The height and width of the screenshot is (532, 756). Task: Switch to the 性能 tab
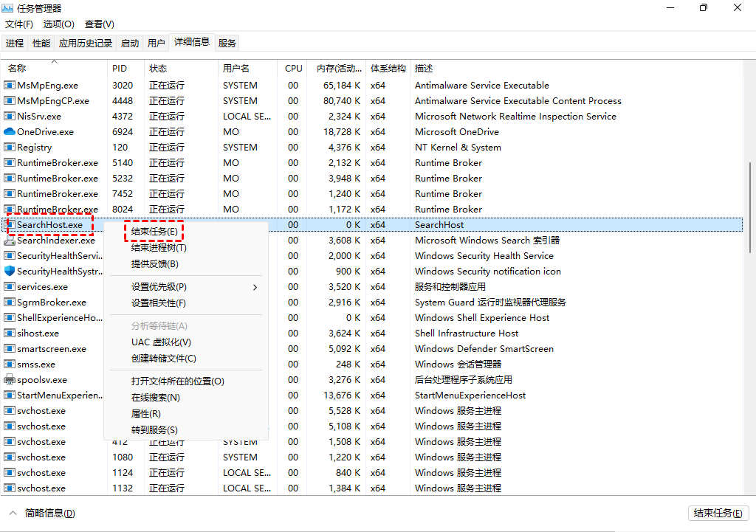point(41,42)
